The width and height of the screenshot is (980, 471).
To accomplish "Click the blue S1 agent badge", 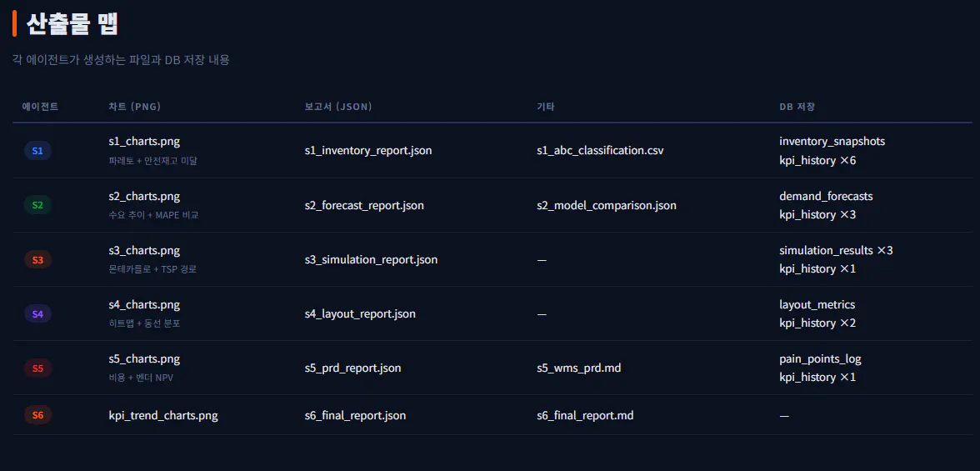I will pos(37,151).
